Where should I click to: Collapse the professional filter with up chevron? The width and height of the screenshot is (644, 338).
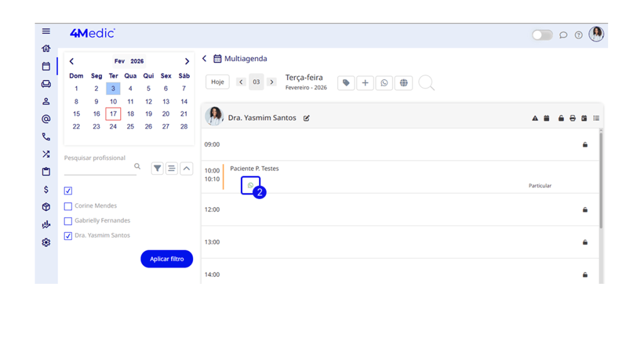[186, 169]
